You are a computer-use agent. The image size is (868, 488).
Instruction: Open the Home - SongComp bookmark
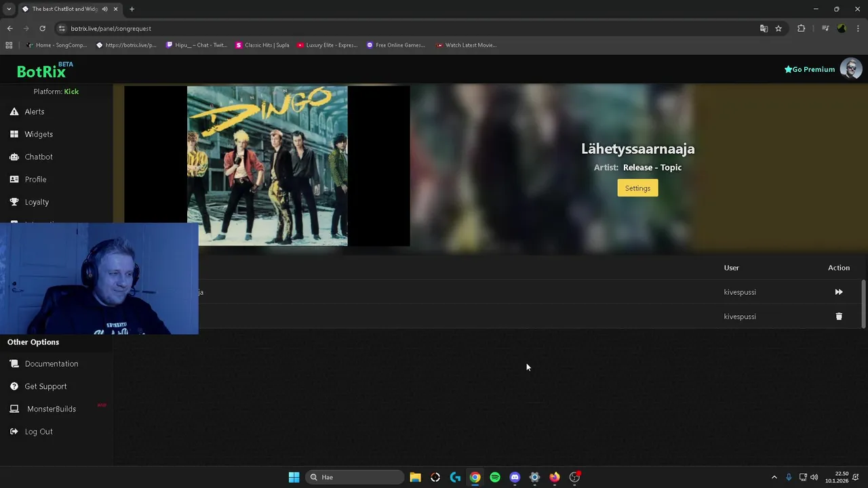click(x=56, y=45)
